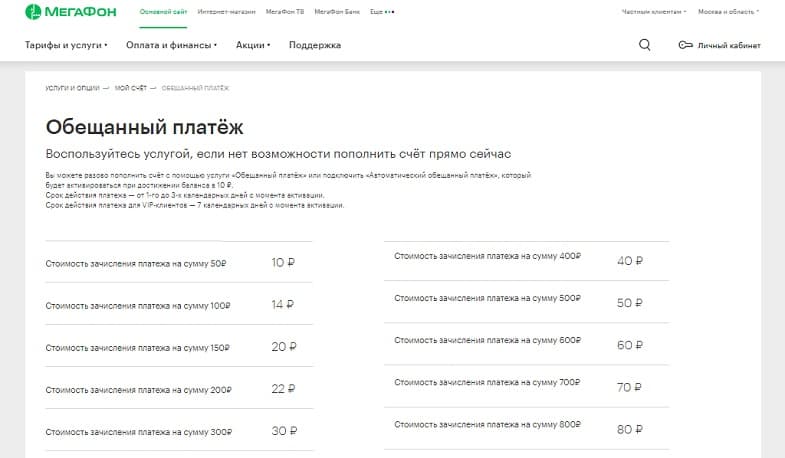Image resolution: width=785 pixels, height=458 pixels.
Task: Click the 22 ₽ price value
Action: (283, 388)
